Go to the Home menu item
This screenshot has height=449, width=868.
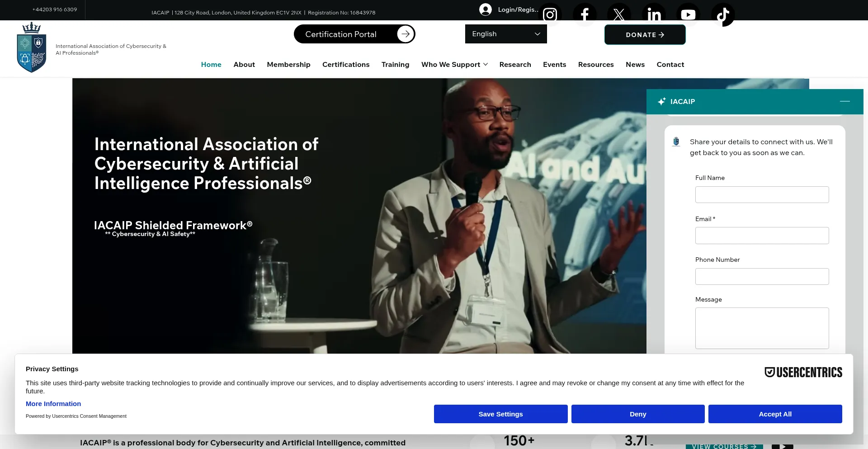(211, 65)
